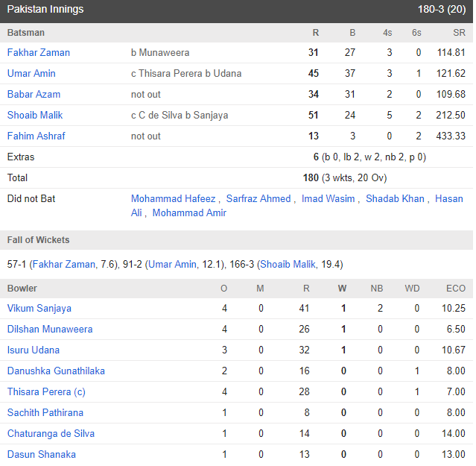Open Sarfraz Ahmed's profile link
The image size is (476, 466).
coord(260,199)
